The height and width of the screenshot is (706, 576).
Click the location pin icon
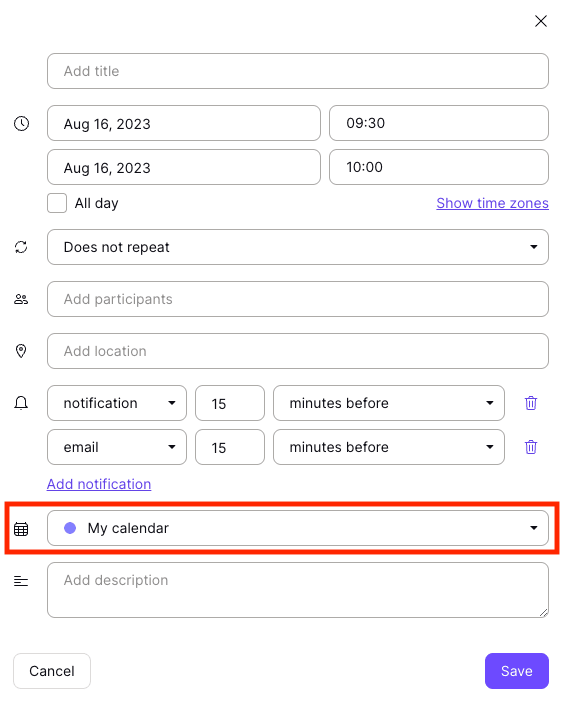[x=21, y=351]
